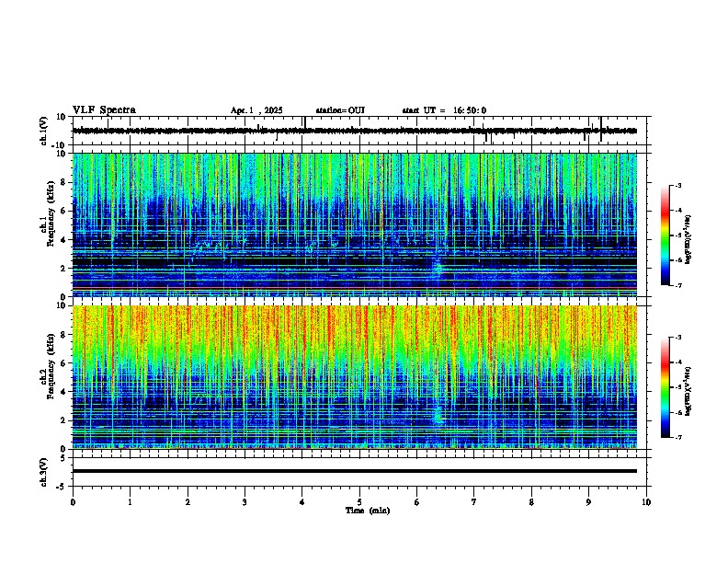Click the "-7" label below ch.2 colorbar
This screenshot has height=563, width=728.
point(677,437)
